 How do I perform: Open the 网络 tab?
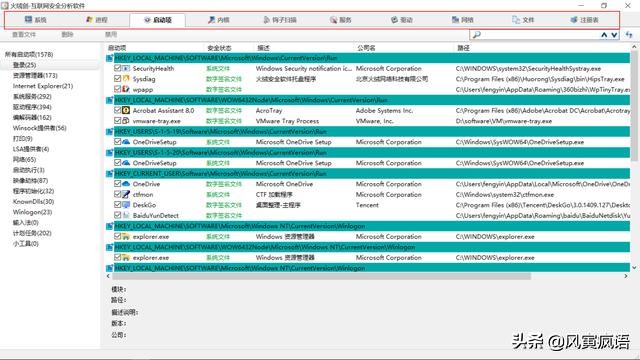click(463, 20)
